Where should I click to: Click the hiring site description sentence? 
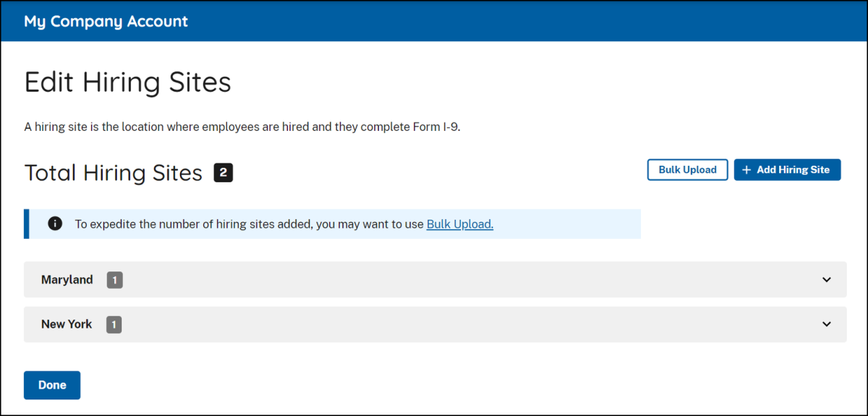pos(242,127)
